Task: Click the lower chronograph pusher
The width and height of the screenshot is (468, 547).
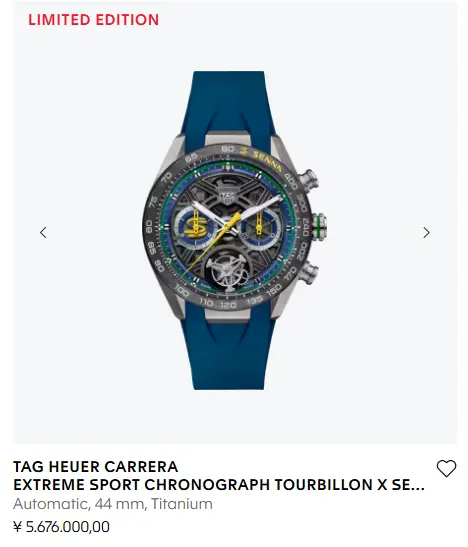Action: pos(308,272)
